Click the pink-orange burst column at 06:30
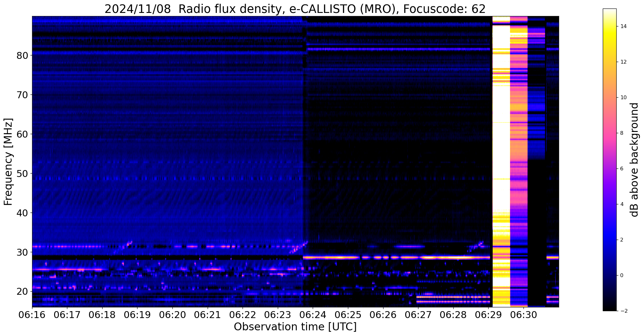The width and height of the screenshot is (644, 336). (x=519, y=162)
